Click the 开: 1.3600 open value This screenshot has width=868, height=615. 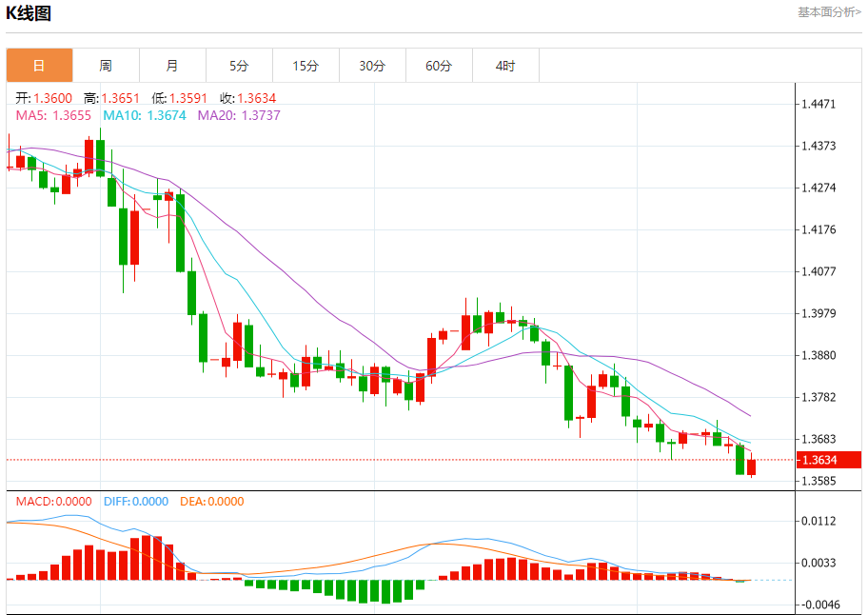pos(44,98)
